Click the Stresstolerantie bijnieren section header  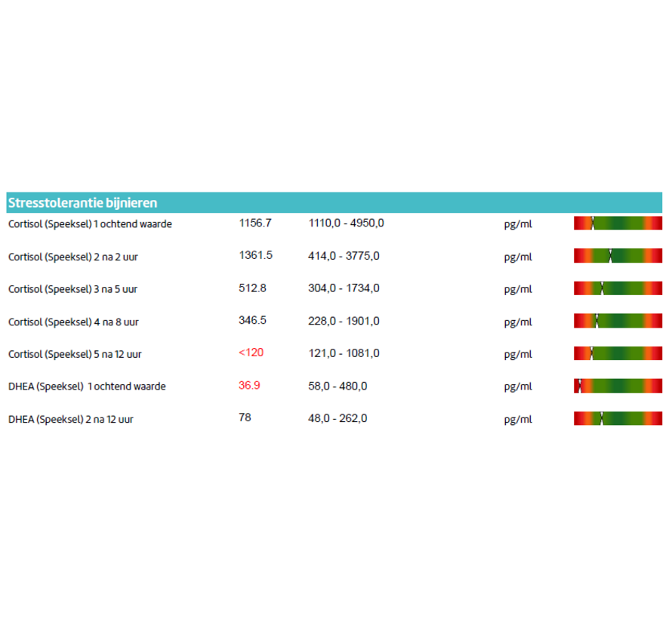click(x=83, y=203)
